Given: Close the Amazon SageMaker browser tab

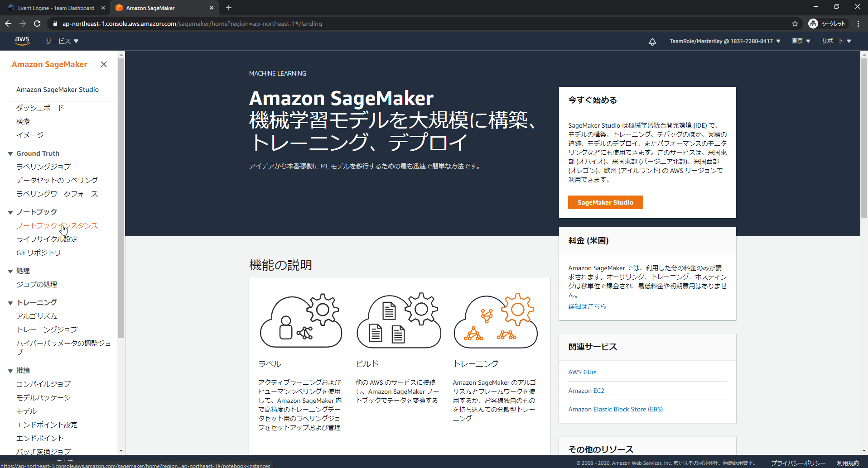Looking at the screenshot, I should coord(212,8).
